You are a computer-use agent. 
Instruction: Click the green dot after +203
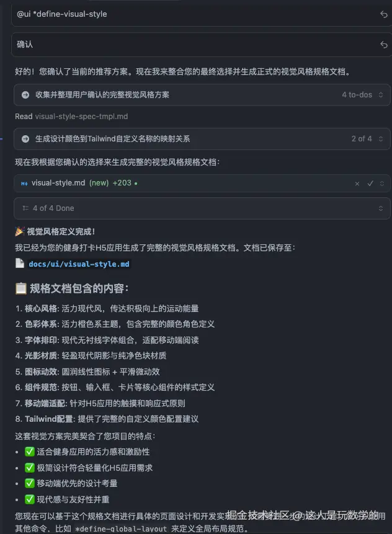click(136, 184)
